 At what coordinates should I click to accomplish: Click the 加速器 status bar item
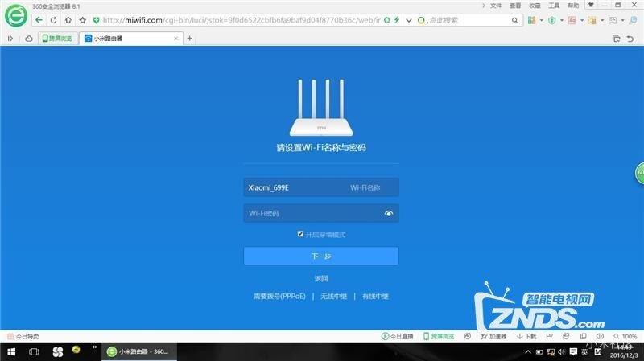493,336
